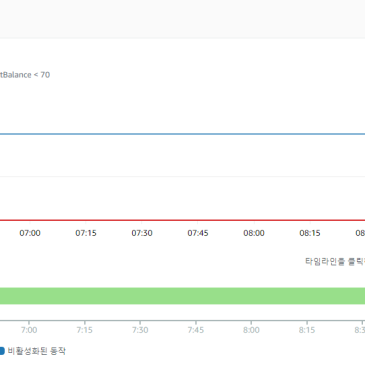Viewport: 365px width, 365px height.
Task: Click the red threshold line
Action: pos(182,220)
